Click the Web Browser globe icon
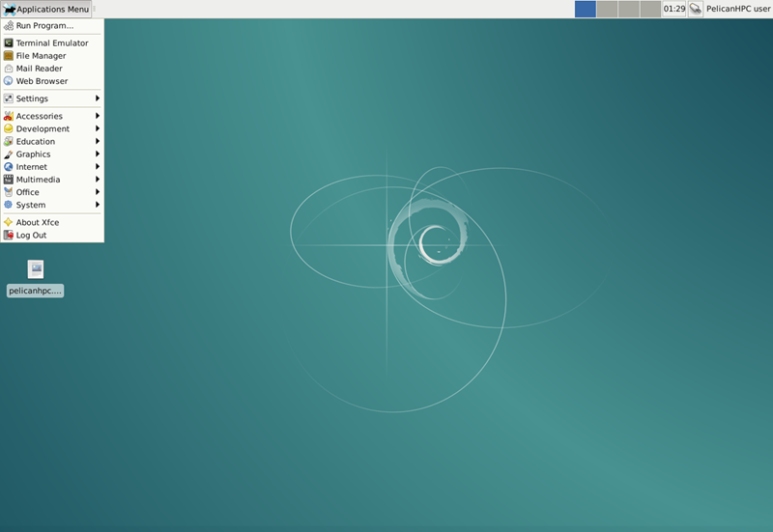Screen dimensions: 773x532 9,81
